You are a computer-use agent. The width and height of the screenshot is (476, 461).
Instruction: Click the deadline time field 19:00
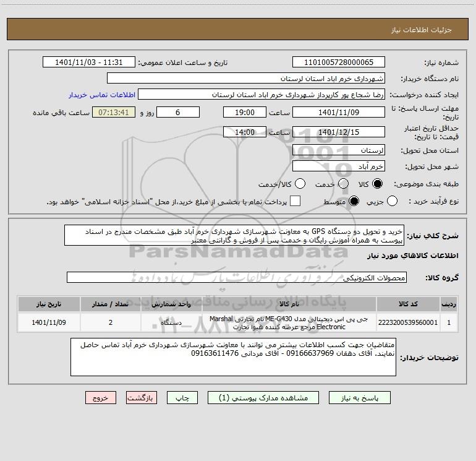tap(245, 112)
